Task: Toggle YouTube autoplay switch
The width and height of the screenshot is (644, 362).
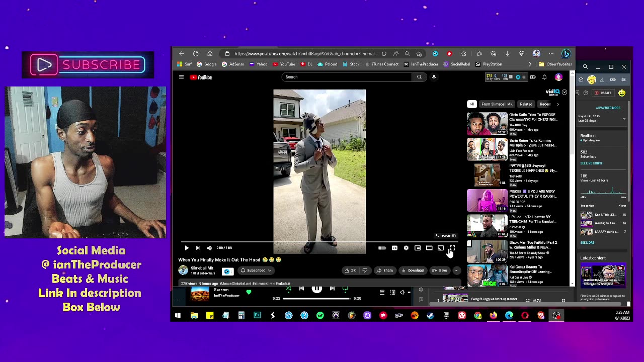Action: click(382, 248)
